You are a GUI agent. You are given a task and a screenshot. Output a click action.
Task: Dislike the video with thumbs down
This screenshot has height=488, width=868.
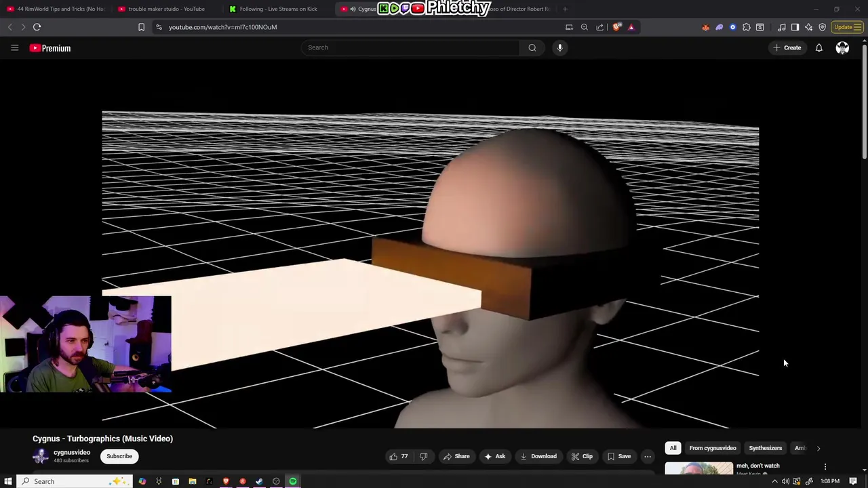(x=423, y=456)
